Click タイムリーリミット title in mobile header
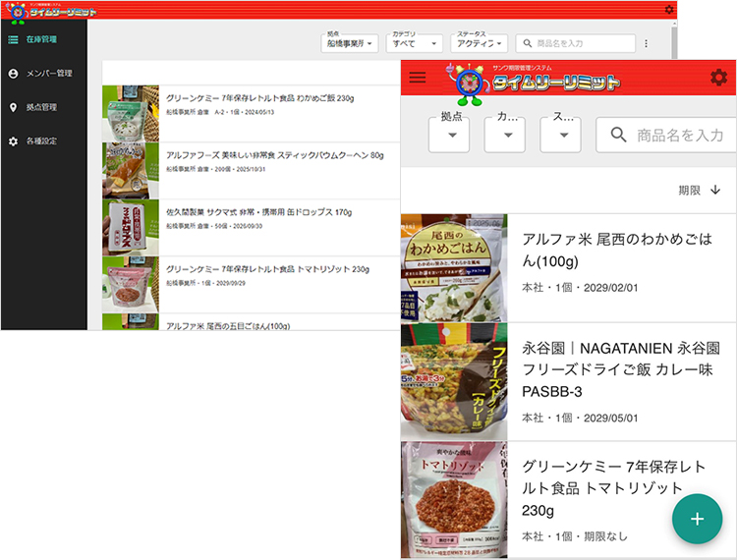 click(x=556, y=83)
